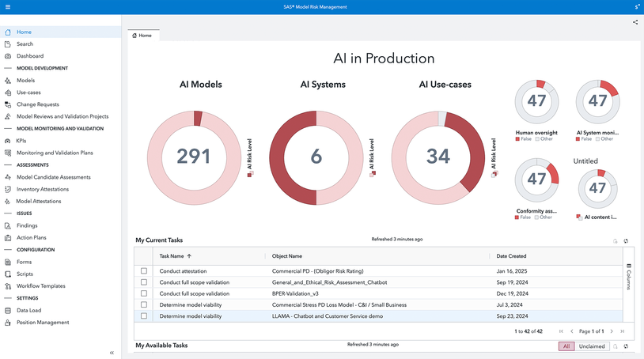This screenshot has height=359, width=644.
Task: Open the Dashboard sidebar icon
Action: (x=8, y=56)
